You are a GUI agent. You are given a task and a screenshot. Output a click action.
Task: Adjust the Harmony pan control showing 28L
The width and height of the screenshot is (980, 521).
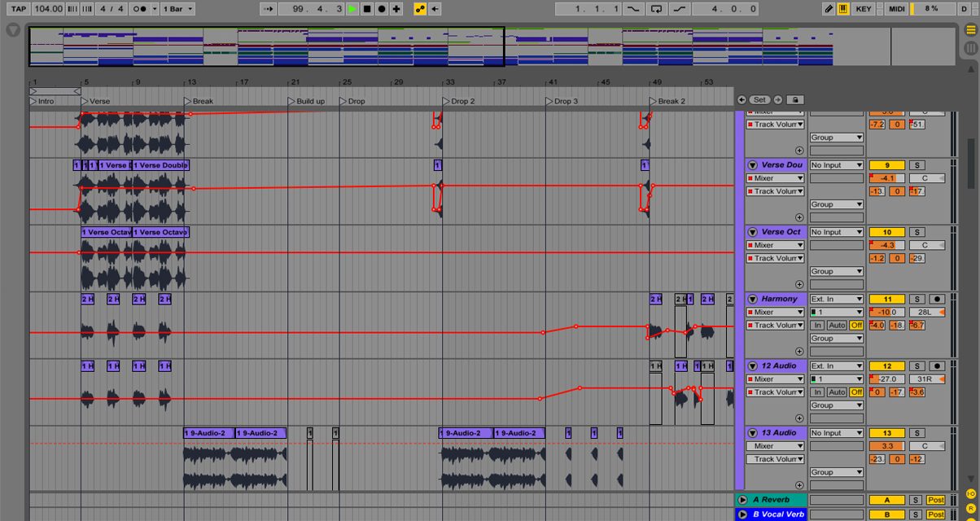pyautogui.click(x=928, y=312)
